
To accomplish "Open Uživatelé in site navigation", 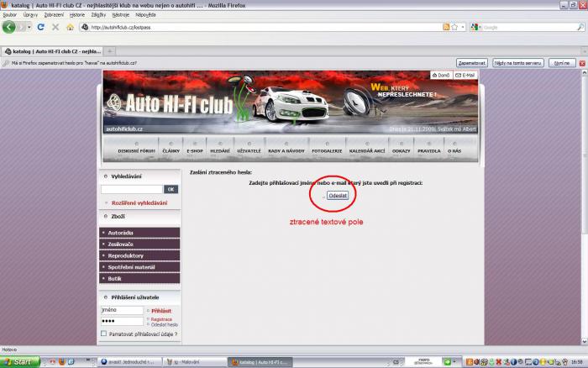I will tap(249, 149).
